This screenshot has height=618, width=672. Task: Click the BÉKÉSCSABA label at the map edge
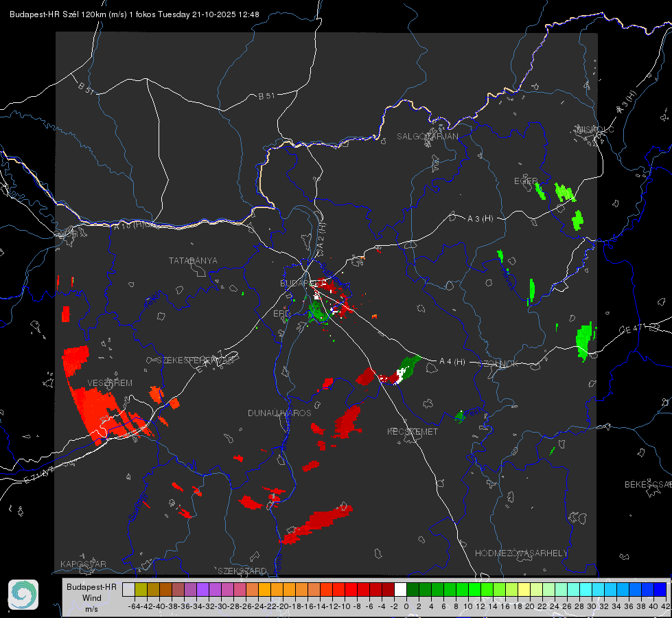tap(647, 484)
